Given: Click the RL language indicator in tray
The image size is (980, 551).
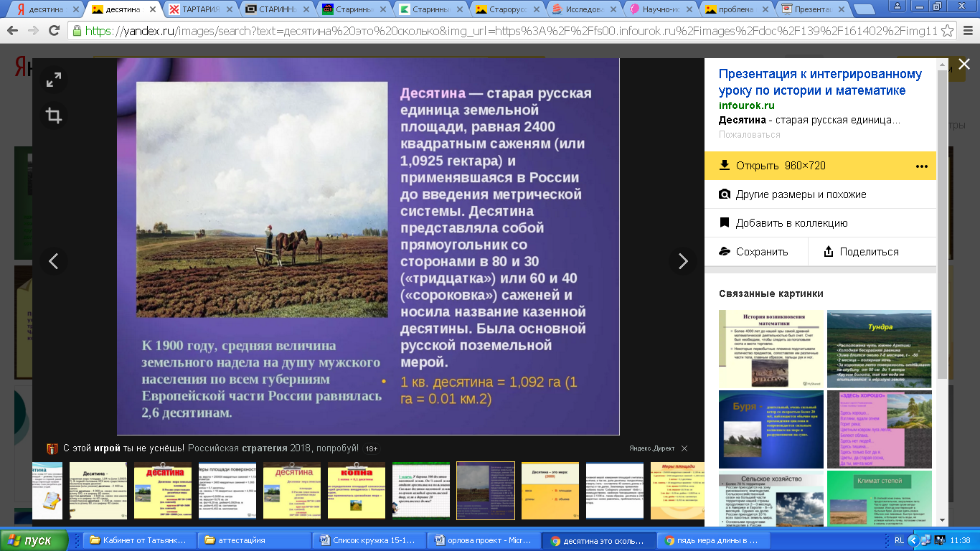Looking at the screenshot, I should 900,540.
